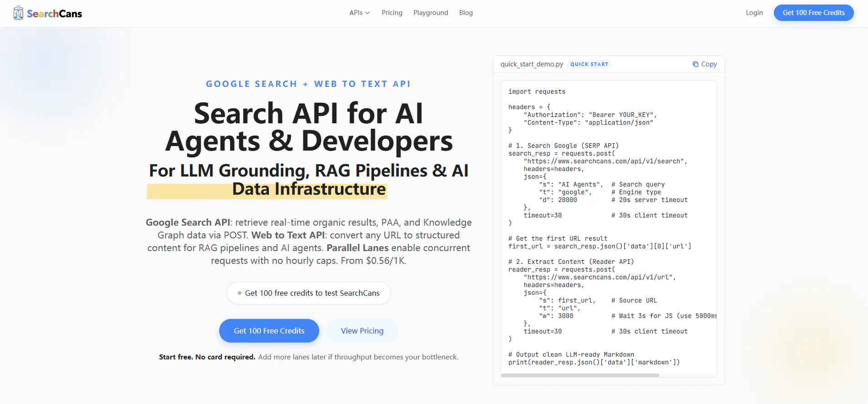Open the Blog nav link
The image size is (868, 404).
(466, 13)
